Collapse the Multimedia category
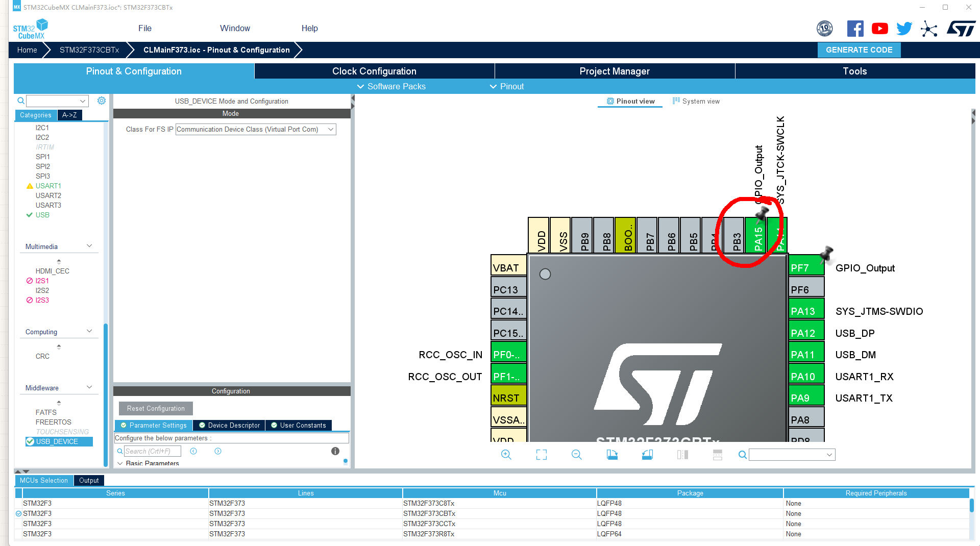980x546 pixels. 90,246
